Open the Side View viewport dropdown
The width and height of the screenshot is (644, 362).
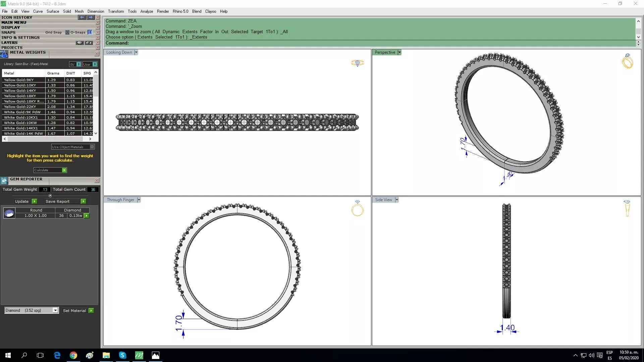tap(396, 200)
